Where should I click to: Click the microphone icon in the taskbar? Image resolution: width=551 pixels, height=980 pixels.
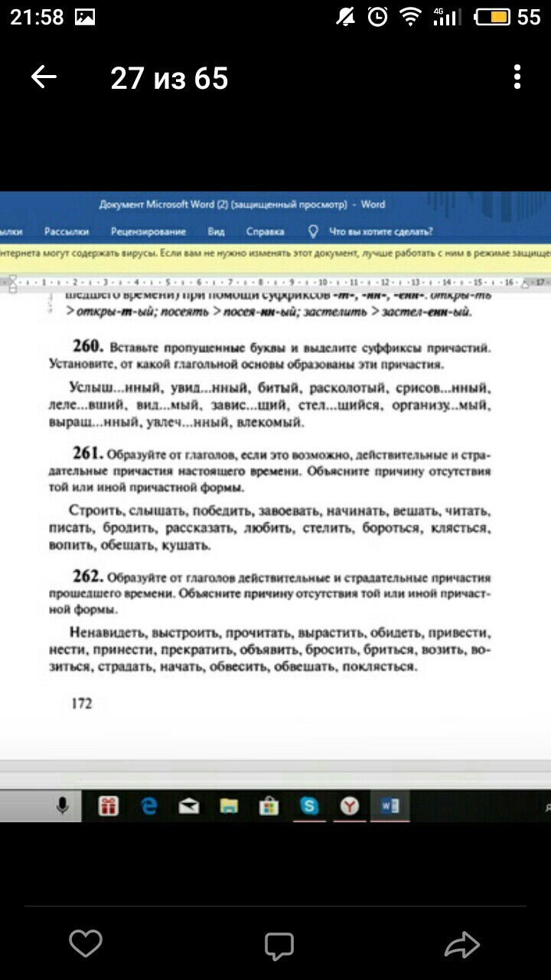pos(62,805)
